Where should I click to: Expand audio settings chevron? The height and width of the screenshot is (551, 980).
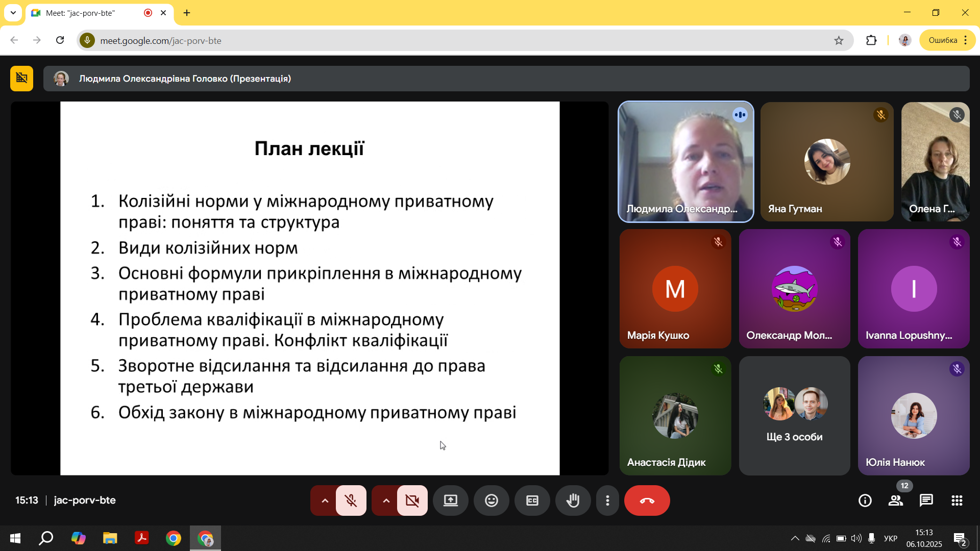point(325,500)
